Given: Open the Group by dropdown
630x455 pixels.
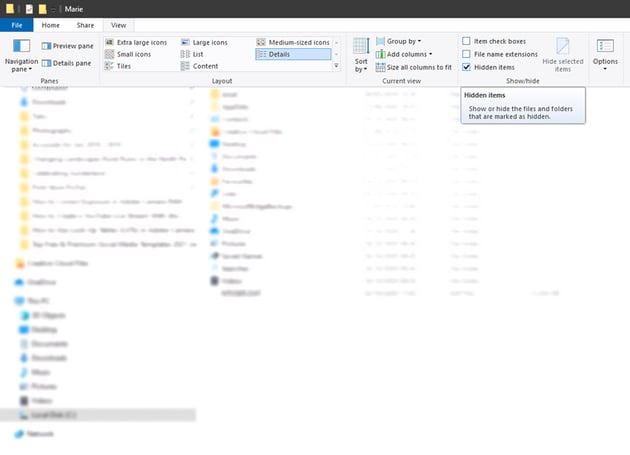Looking at the screenshot, I should tap(398, 41).
